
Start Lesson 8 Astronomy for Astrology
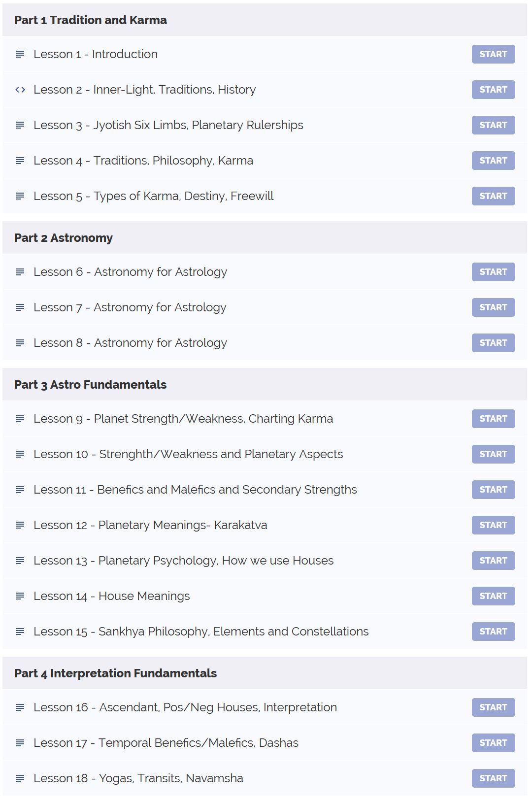(493, 343)
